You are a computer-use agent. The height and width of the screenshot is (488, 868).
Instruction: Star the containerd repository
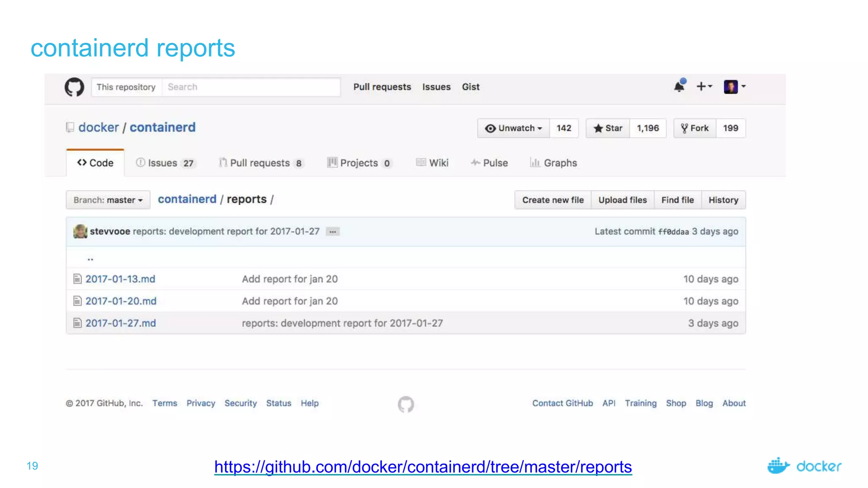click(x=608, y=128)
